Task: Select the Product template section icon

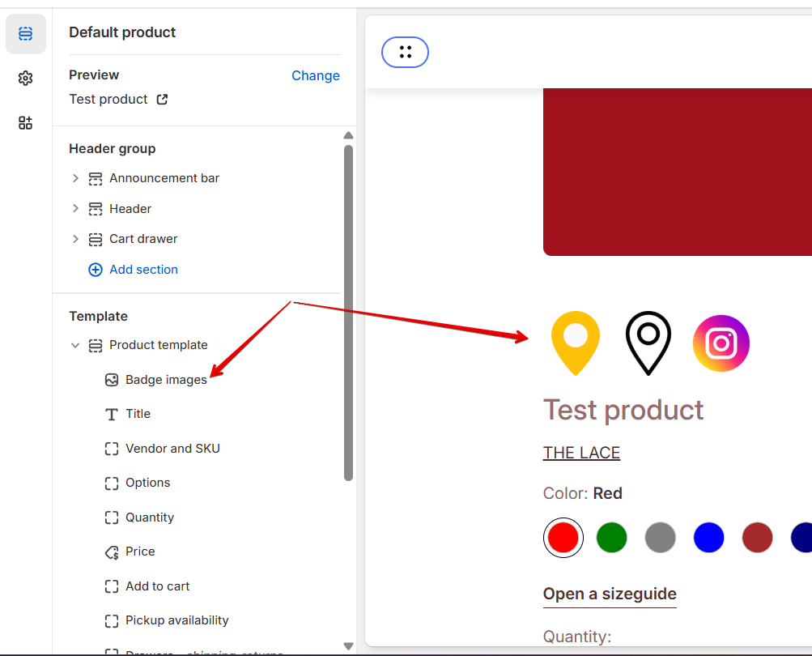Action: pos(96,346)
